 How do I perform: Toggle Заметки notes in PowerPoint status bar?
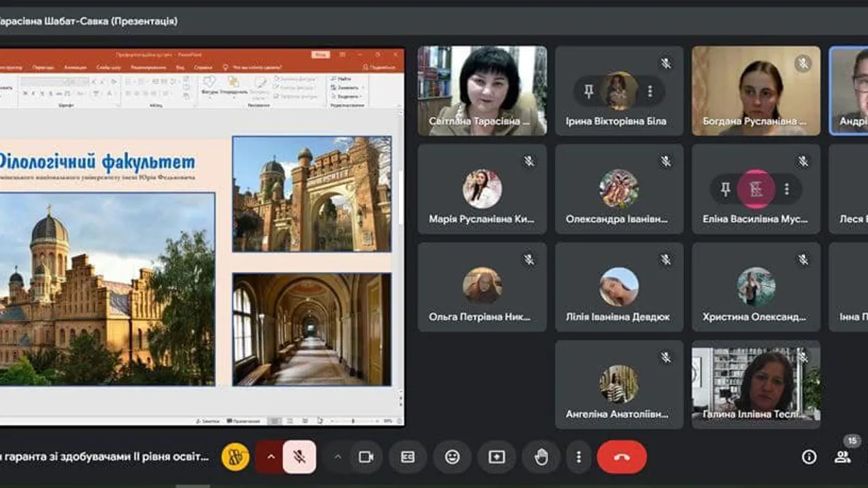(x=208, y=421)
